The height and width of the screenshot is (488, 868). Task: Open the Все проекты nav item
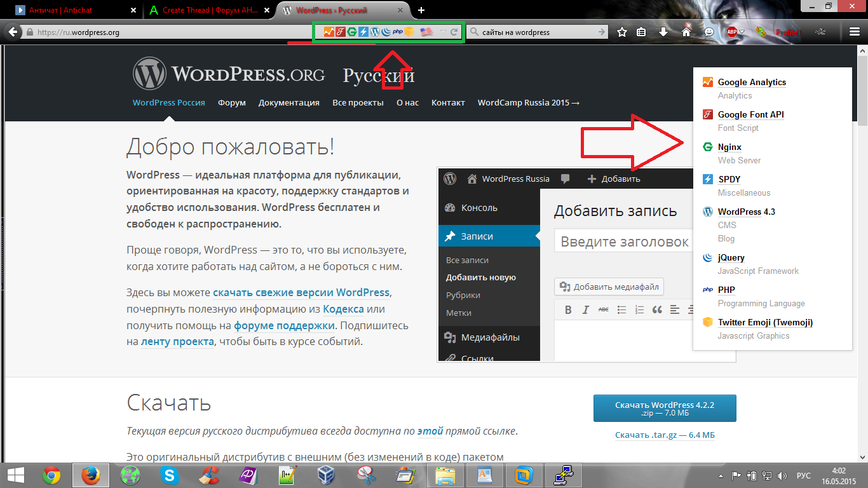[x=358, y=102]
